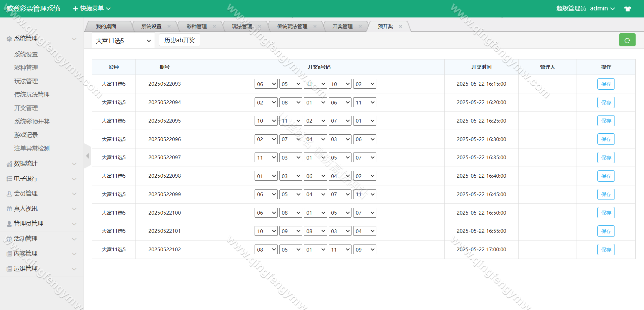Click the gift icon beside 真人视讯
This screenshot has height=310, width=644.
coord(9,209)
